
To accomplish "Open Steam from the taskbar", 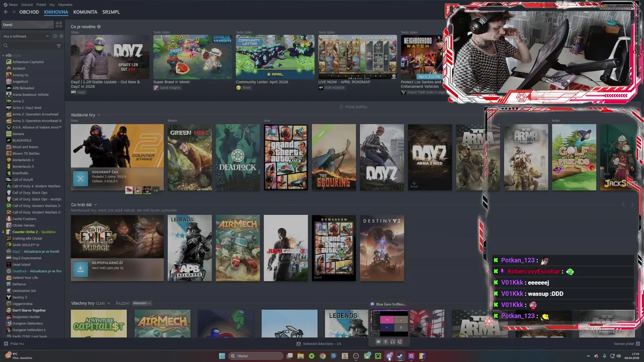I will pyautogui.click(x=400, y=356).
